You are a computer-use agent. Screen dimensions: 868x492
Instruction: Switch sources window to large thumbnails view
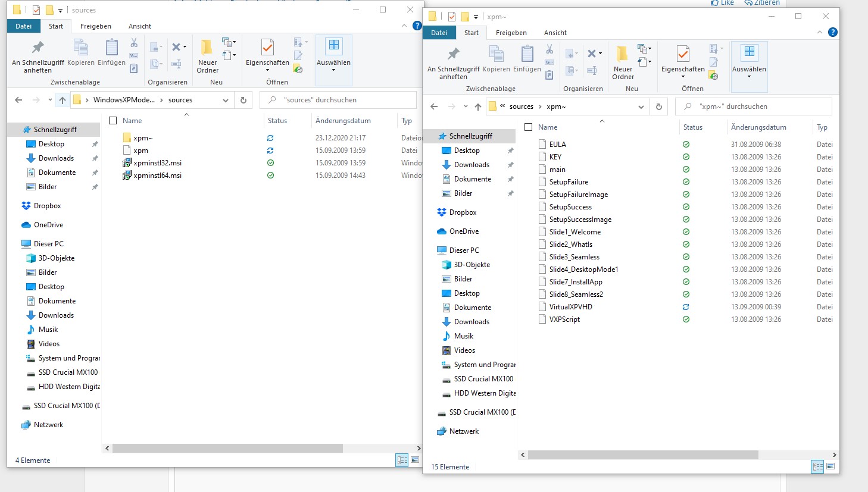(415, 460)
